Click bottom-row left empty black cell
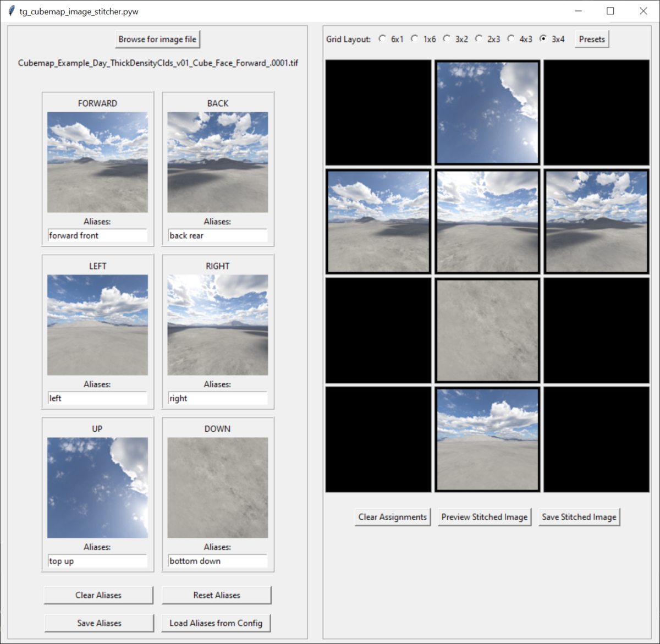Viewport: 660px width, 644px height. pyautogui.click(x=378, y=439)
